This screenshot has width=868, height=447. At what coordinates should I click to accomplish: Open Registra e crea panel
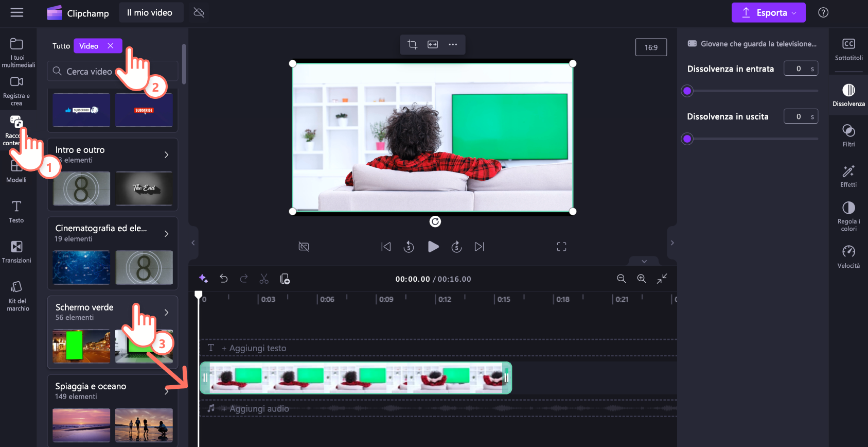coord(16,91)
